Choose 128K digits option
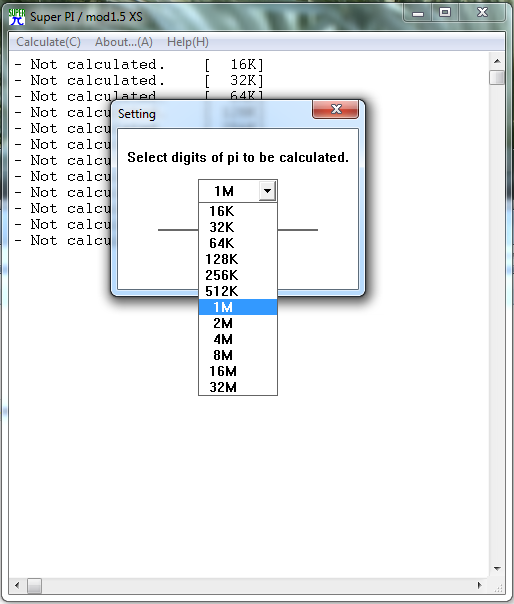The image size is (514, 604). pyautogui.click(x=238, y=259)
